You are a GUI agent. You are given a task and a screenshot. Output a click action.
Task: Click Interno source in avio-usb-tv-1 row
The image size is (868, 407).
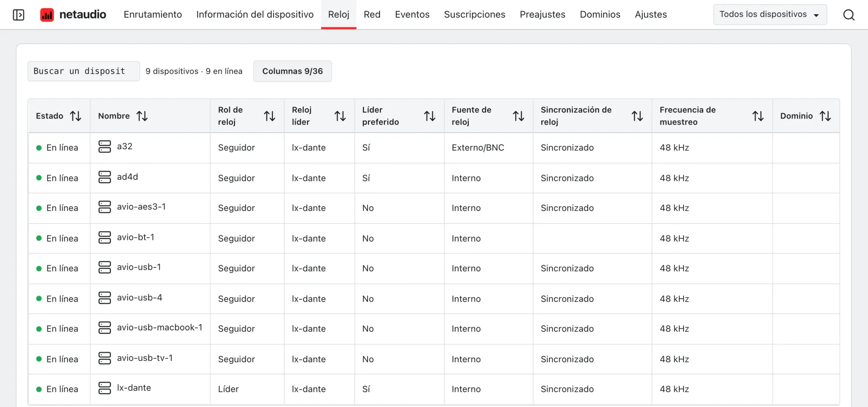(x=466, y=359)
